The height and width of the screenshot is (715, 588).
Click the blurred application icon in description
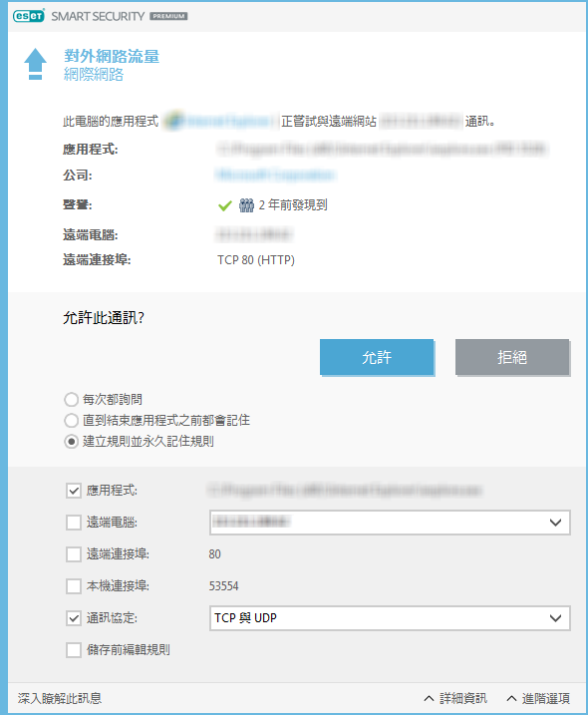173,121
